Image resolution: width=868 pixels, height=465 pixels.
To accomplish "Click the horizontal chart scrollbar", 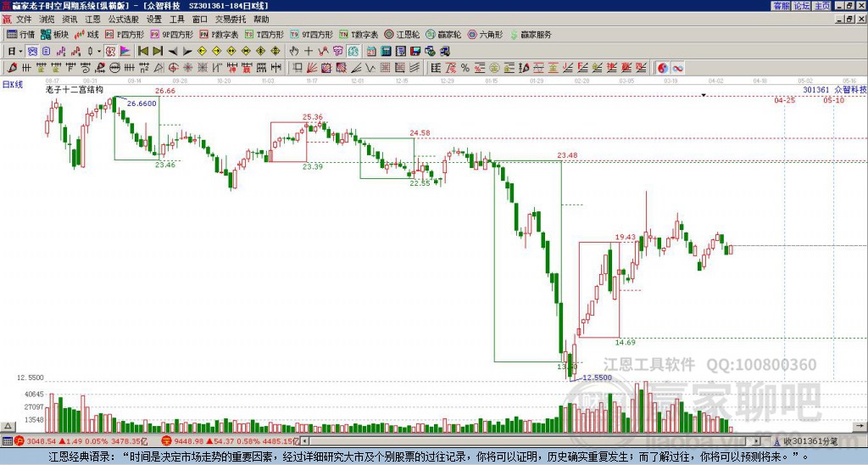I will coord(531,441).
